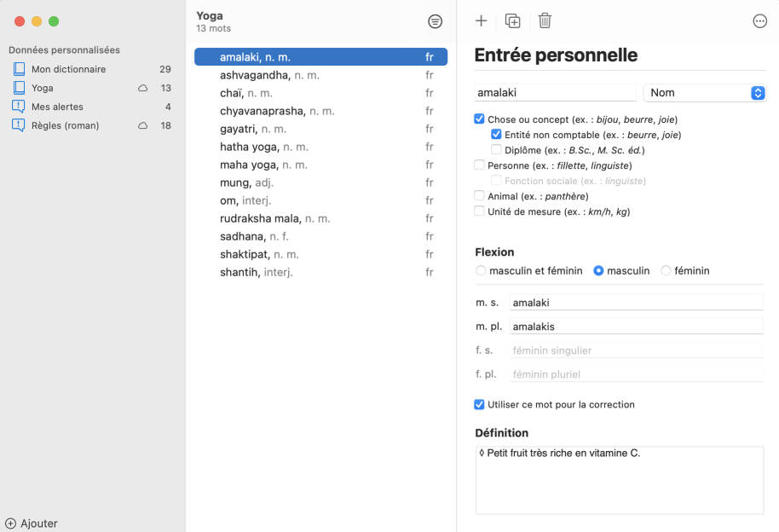
Task: Check the Unité de mesure checkbox
Action: click(479, 211)
